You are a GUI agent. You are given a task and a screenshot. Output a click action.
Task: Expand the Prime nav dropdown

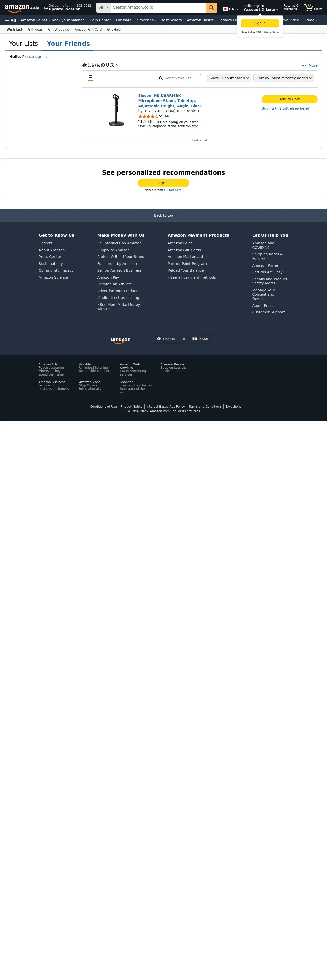point(311,20)
